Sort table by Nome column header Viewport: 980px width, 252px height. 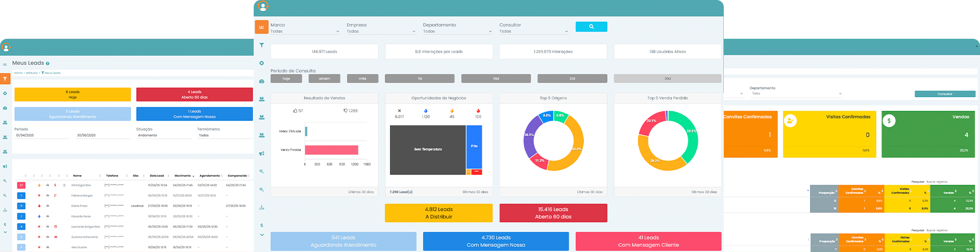pos(77,175)
